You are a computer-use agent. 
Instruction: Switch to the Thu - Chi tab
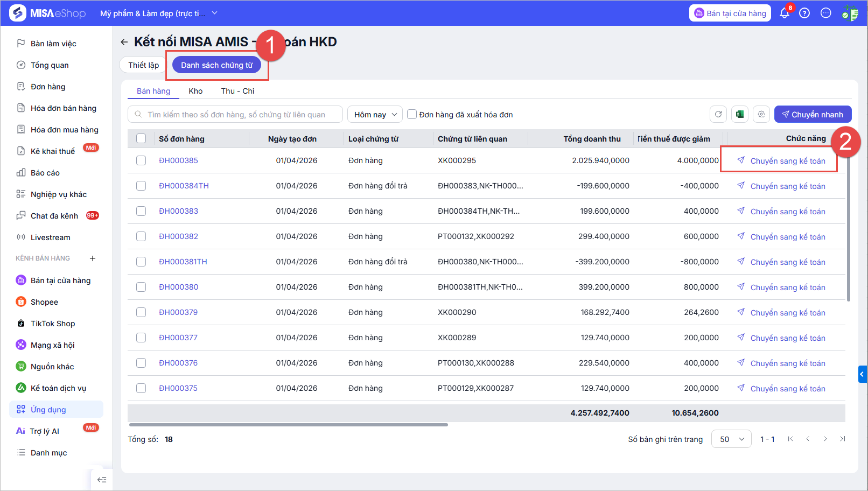click(237, 91)
